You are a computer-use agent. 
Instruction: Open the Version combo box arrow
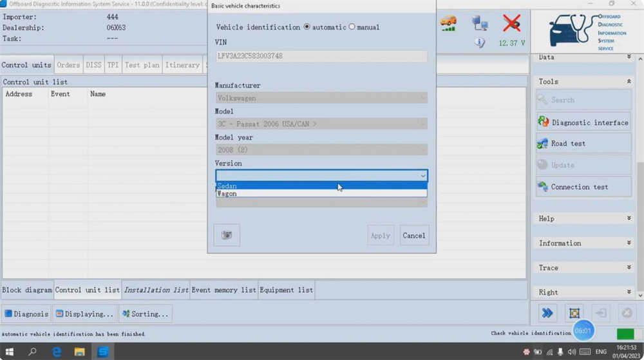click(422, 176)
